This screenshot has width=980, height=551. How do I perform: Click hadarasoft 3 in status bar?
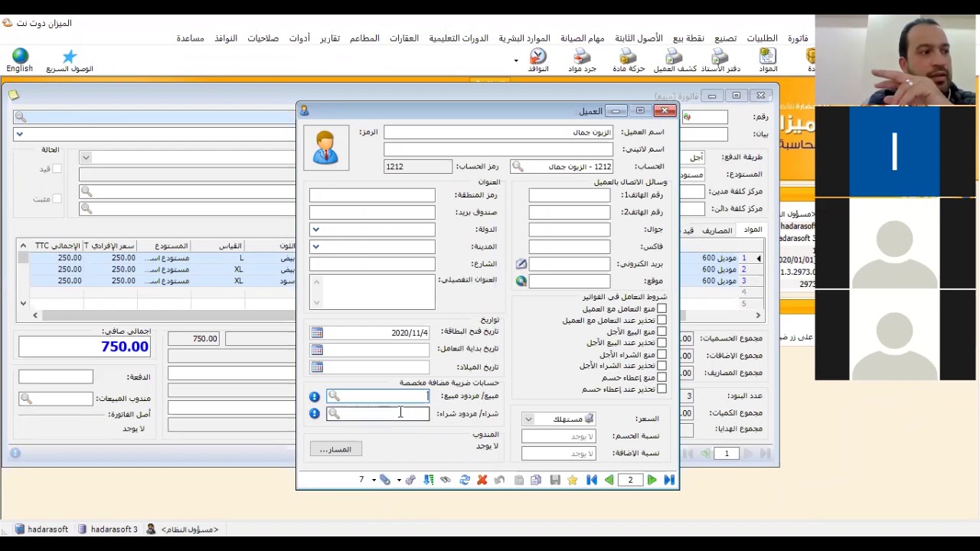click(x=108, y=530)
